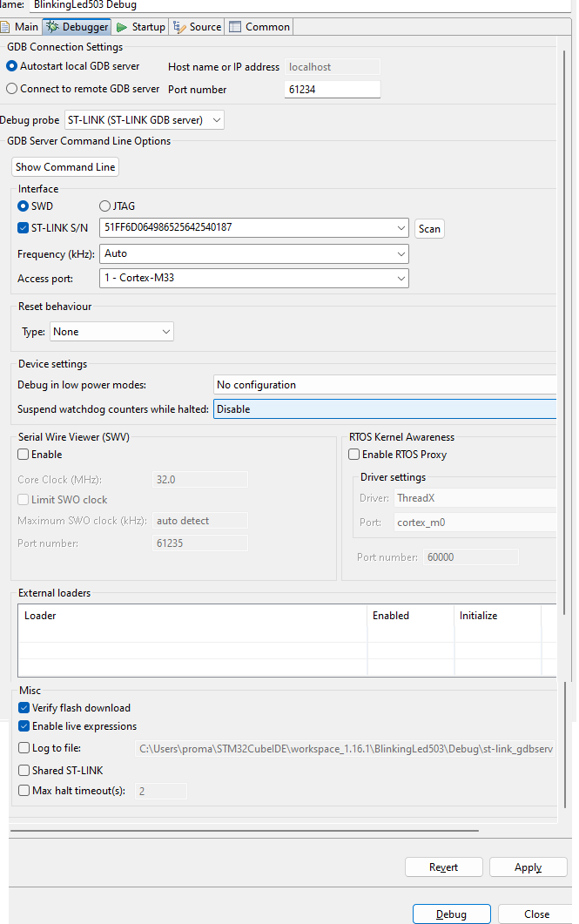Open Suspend watchdog counters dropdown
This screenshot has height=924, width=579.
click(385, 409)
